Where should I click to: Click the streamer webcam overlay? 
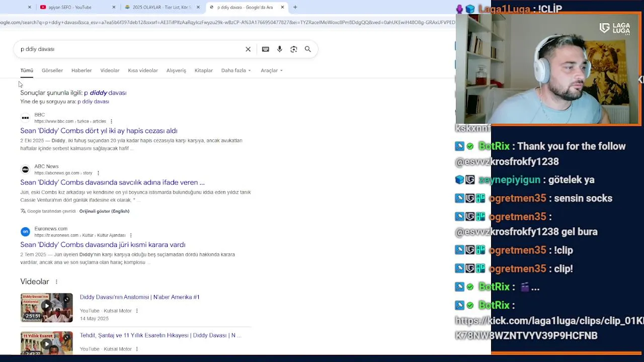[548, 69]
